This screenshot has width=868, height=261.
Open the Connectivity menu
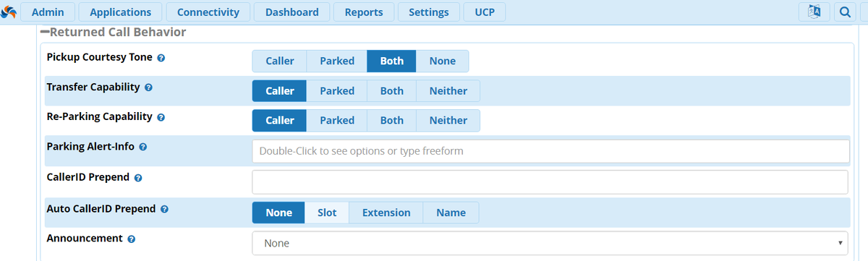tap(208, 12)
